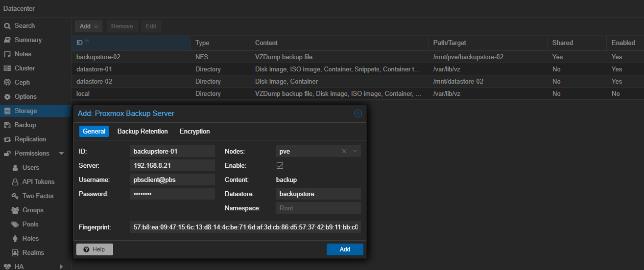Open Replication via its arrows icon
The image size is (644, 270).
pyautogui.click(x=7, y=139)
